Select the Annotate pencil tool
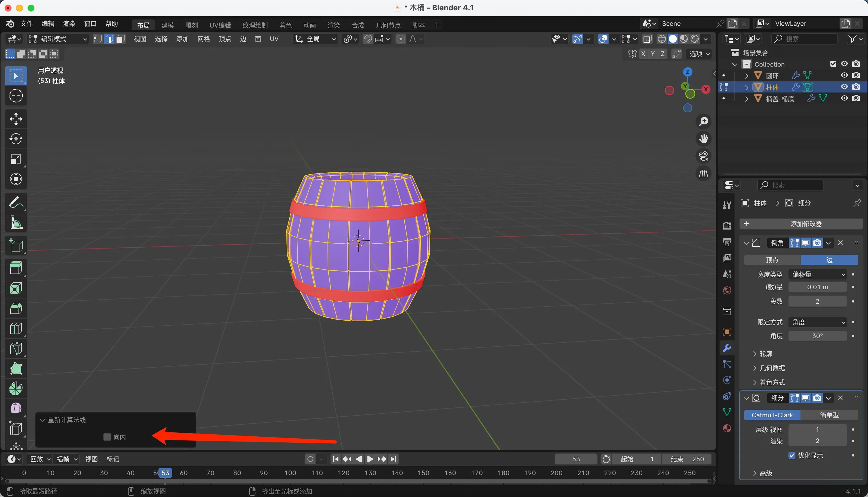 click(16, 203)
